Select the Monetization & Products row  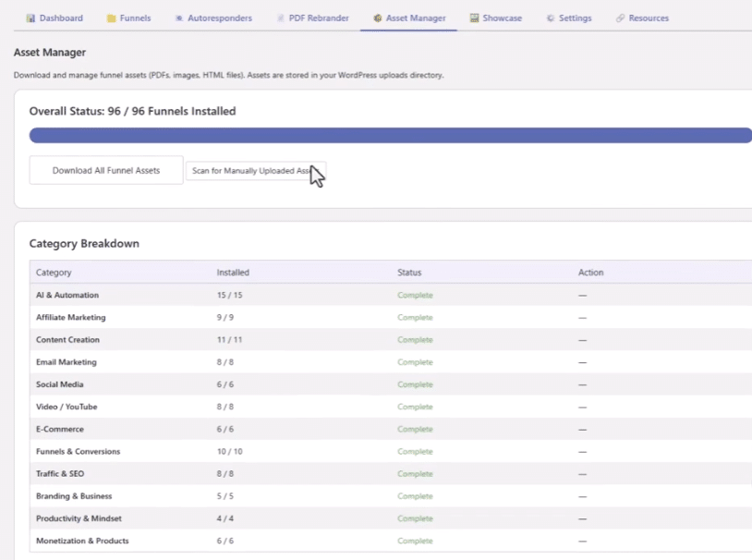click(x=82, y=541)
